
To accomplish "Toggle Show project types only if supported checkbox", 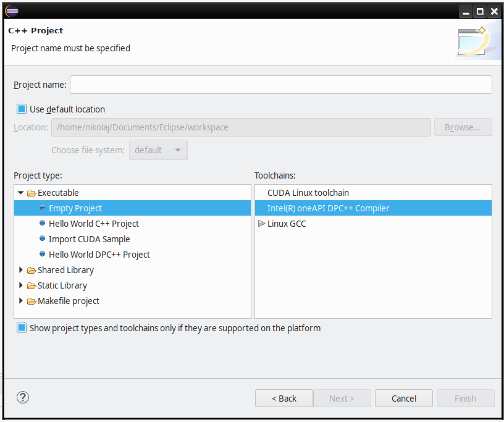I will (22, 327).
